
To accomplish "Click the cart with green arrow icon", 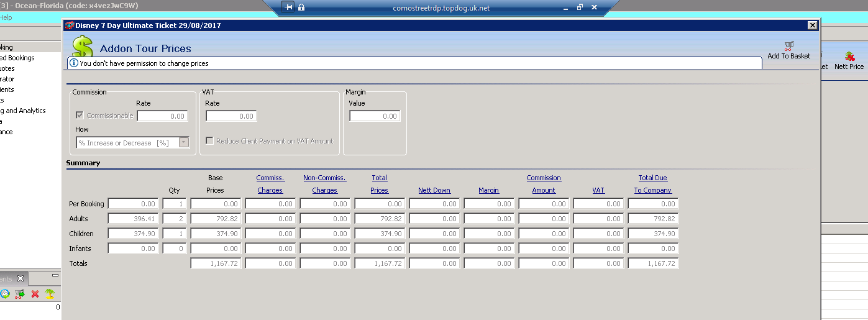I will [x=20, y=294].
